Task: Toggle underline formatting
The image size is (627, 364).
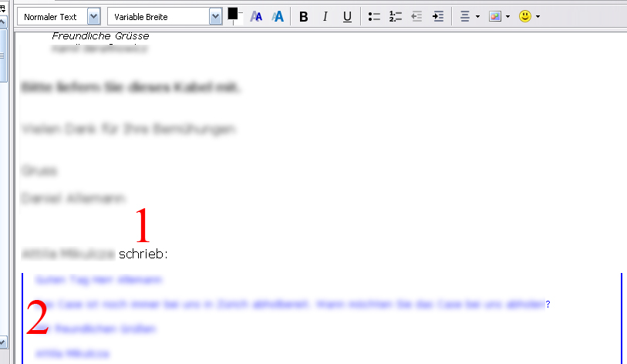Action: click(347, 16)
